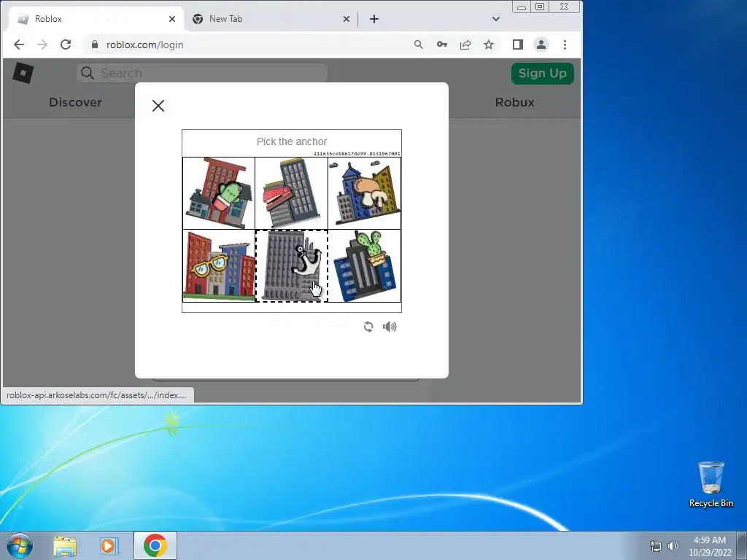Viewport: 747px width, 560px height.
Task: Open the volume tray icon
Action: (x=673, y=545)
